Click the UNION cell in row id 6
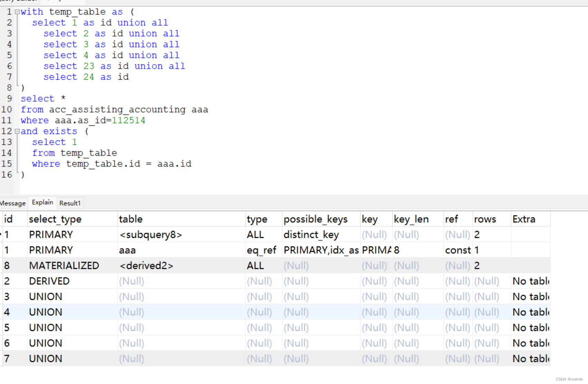 click(72, 343)
